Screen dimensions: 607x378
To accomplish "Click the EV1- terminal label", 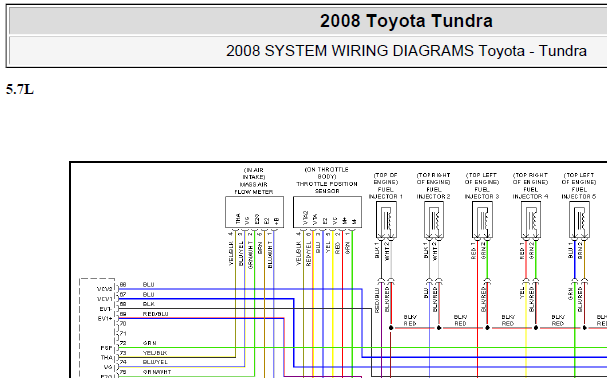I will (105, 309).
